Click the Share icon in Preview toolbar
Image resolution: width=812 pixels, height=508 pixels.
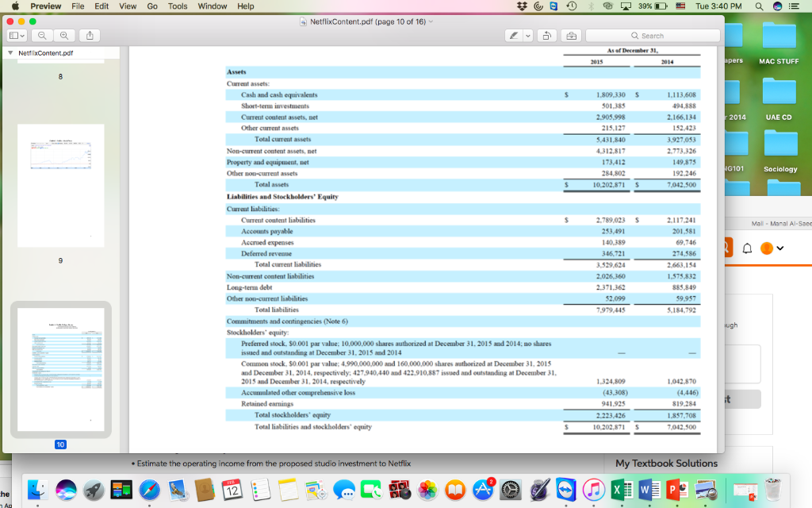pyautogui.click(x=90, y=36)
